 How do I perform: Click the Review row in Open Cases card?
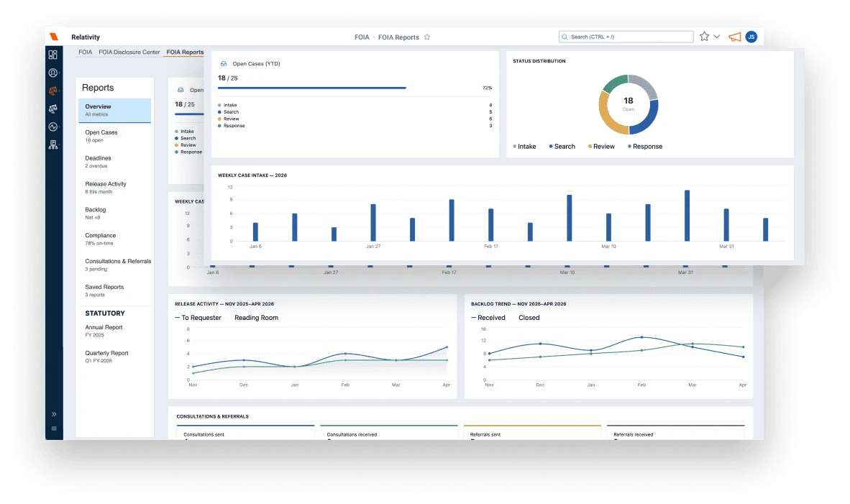click(355, 119)
